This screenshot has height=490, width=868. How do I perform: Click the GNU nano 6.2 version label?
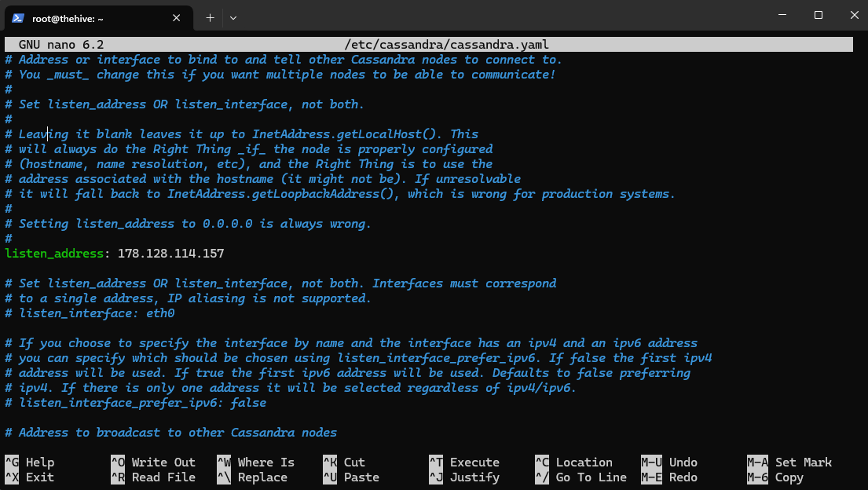[61, 44]
